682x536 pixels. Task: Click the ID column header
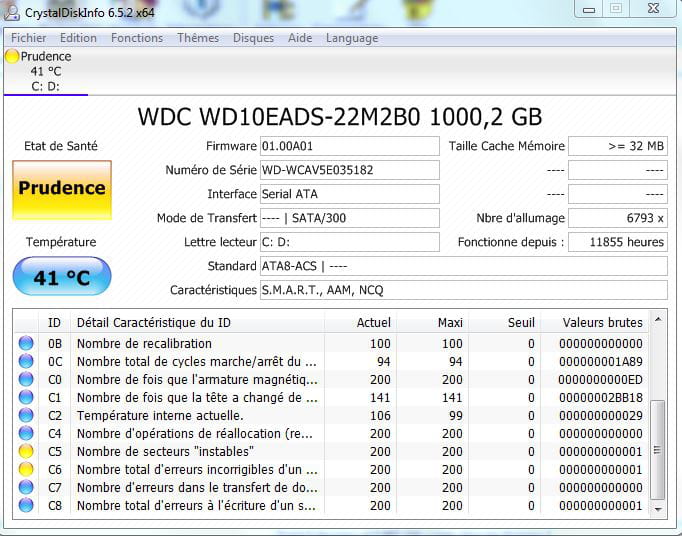click(54, 322)
